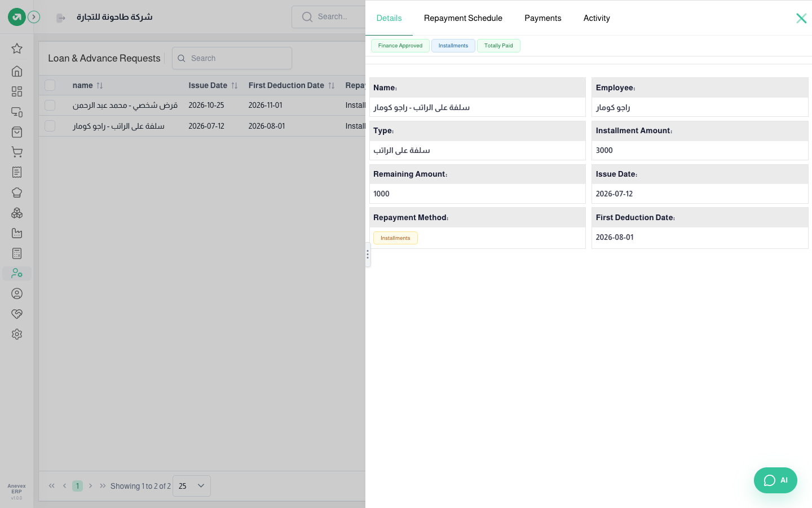Open the invoice document icon in sidebar
812x508 pixels.
pos(17,172)
